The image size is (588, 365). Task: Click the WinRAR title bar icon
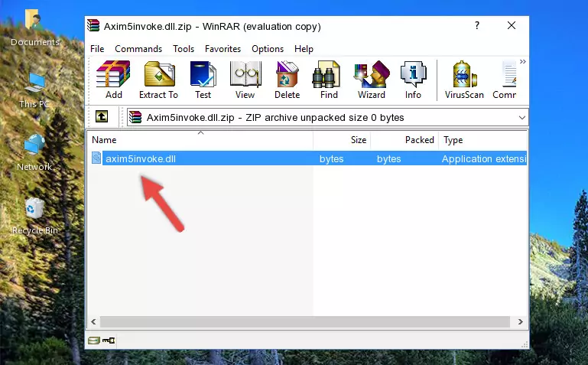93,25
